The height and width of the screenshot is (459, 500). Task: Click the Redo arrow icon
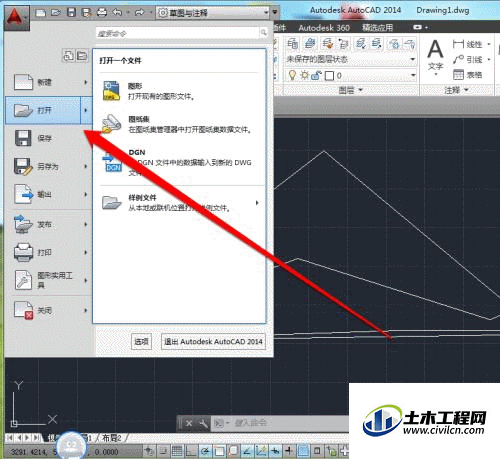139,13
